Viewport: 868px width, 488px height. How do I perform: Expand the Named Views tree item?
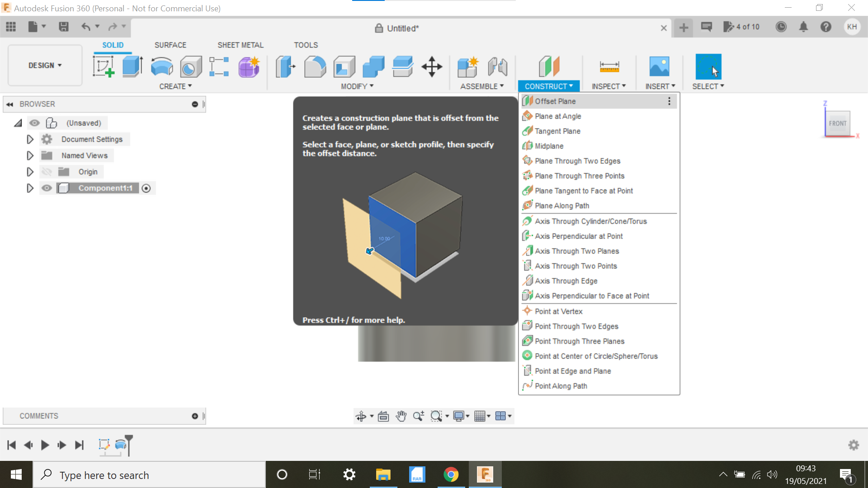[30, 155]
